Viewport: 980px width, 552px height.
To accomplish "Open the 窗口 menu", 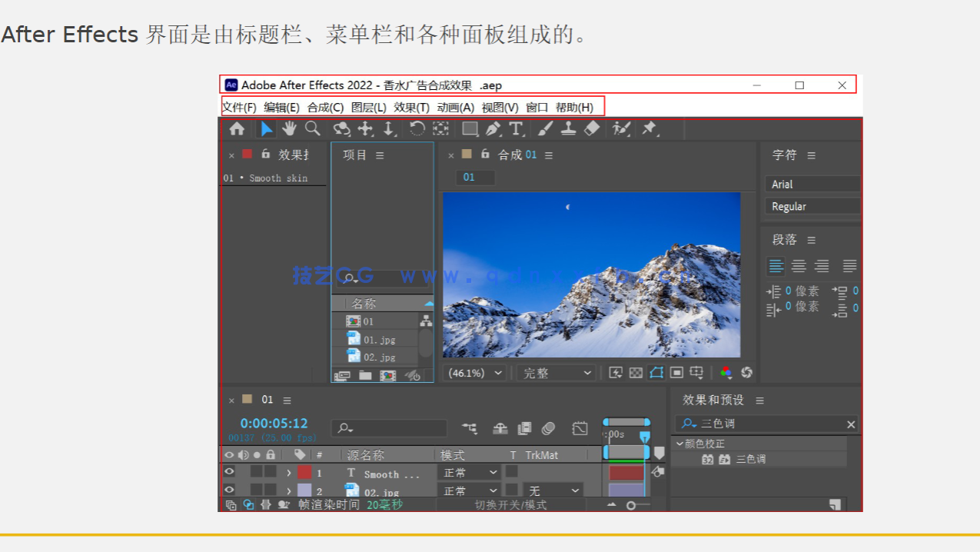I will click(x=538, y=107).
